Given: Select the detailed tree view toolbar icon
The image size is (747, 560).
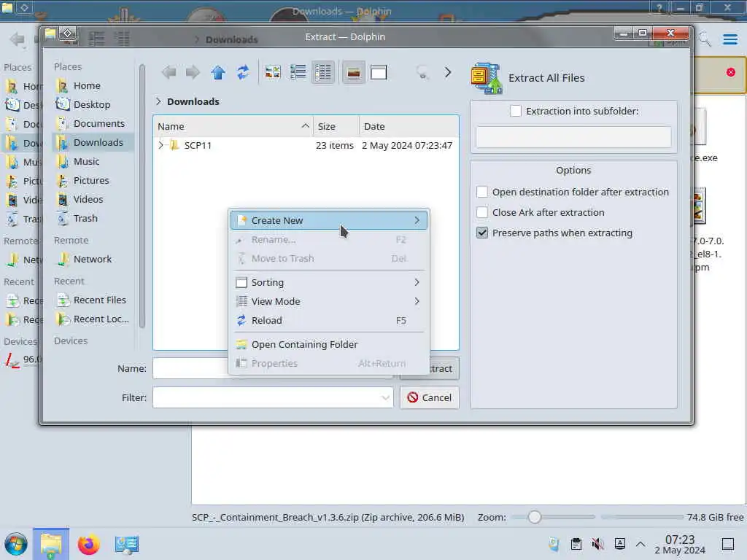Looking at the screenshot, I should [323, 72].
